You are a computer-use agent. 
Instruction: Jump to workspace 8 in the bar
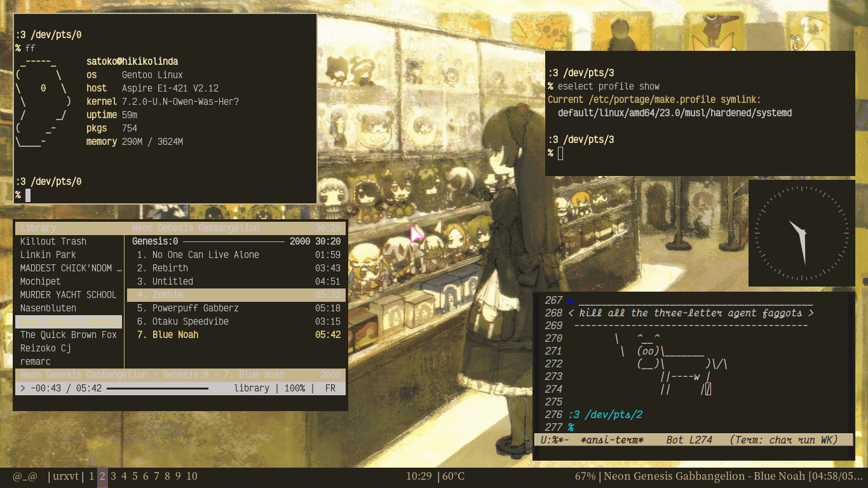point(167,476)
